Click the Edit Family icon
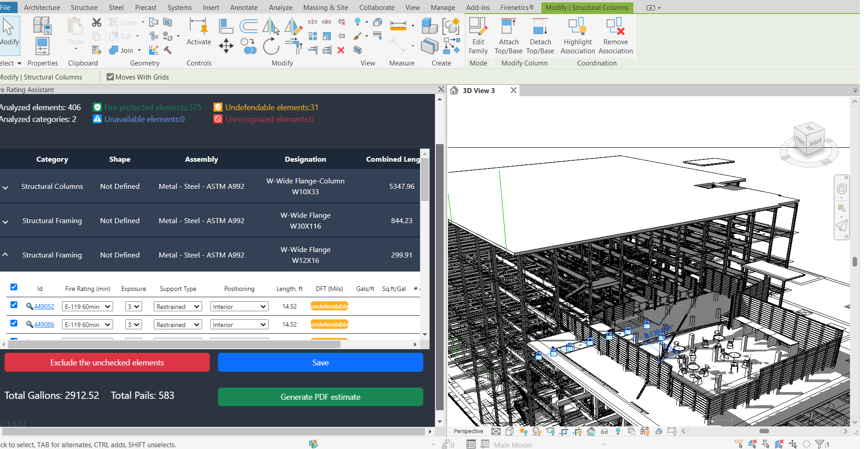This screenshot has height=449, width=868. click(478, 27)
